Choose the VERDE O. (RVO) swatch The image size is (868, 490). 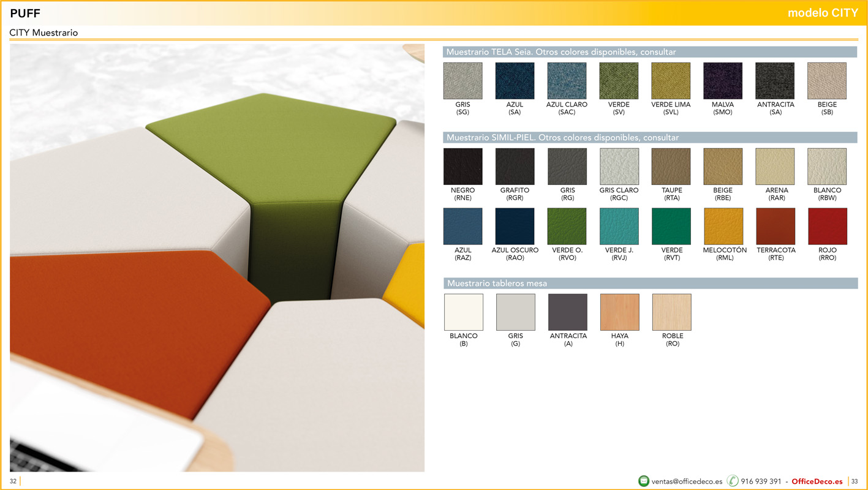click(567, 227)
